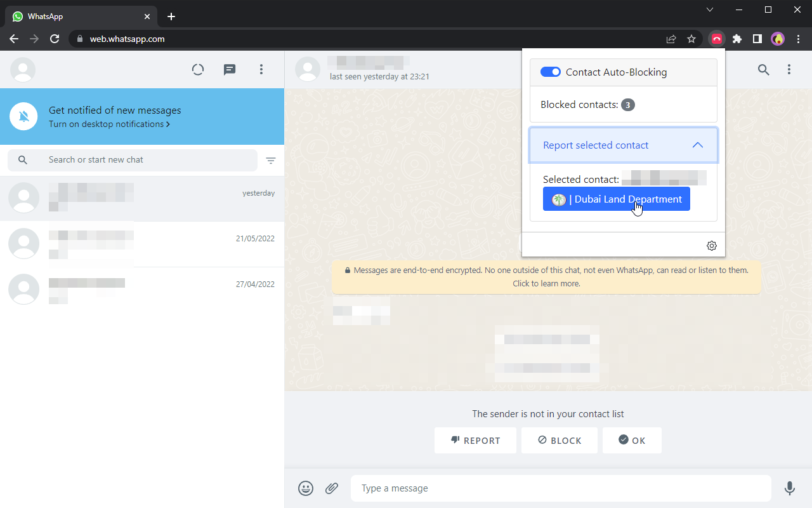Image resolution: width=812 pixels, height=508 pixels.
Task: Open Chrome three-dot menu
Action: pyautogui.click(x=799, y=39)
